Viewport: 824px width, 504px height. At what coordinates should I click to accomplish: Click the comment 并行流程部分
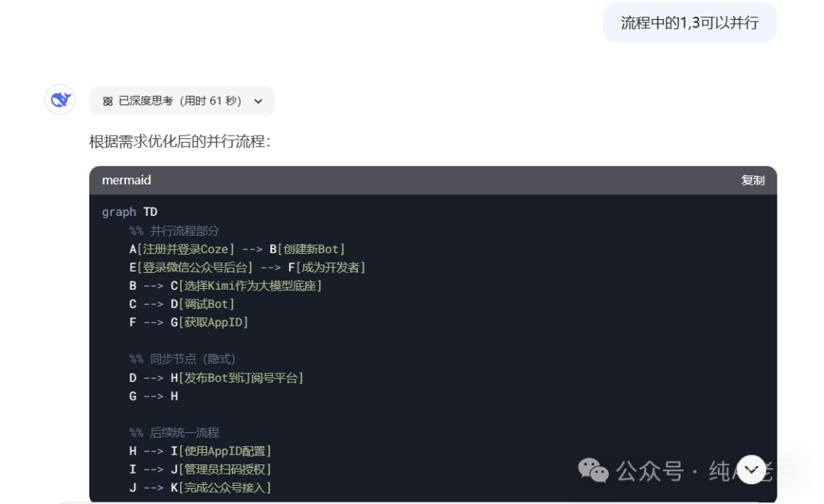click(x=175, y=230)
